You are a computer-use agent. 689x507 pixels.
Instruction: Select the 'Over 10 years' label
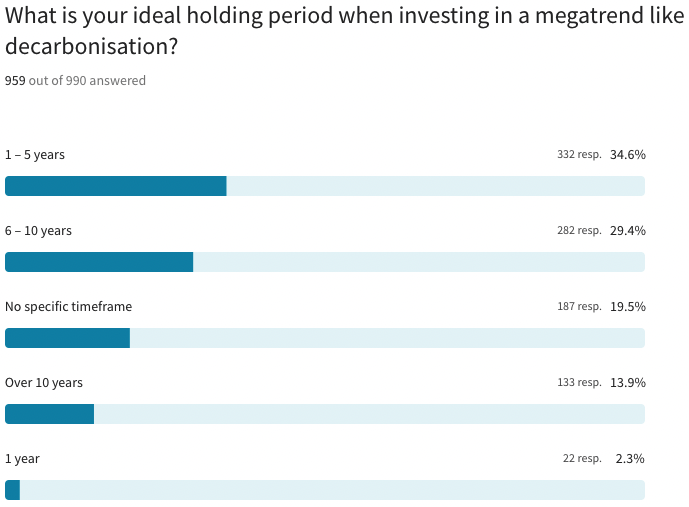[x=44, y=383]
